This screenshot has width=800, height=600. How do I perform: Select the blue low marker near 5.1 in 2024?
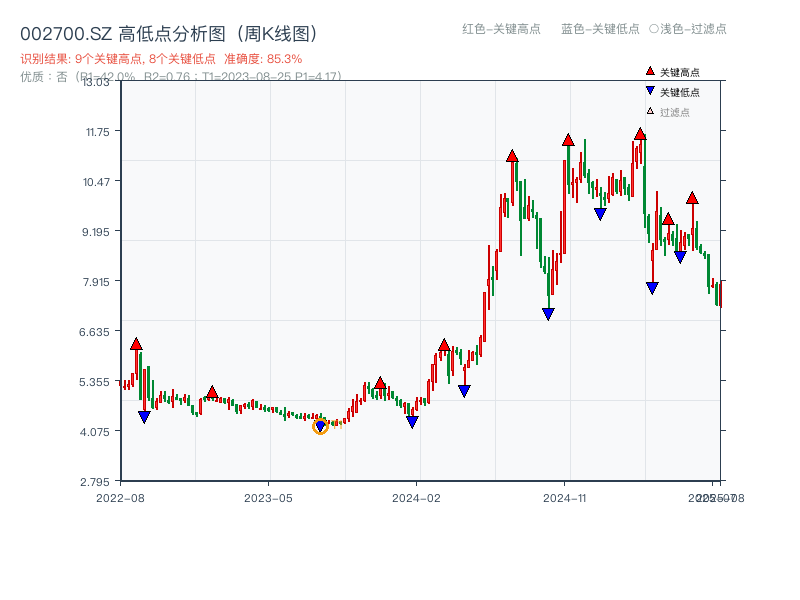pos(464,391)
